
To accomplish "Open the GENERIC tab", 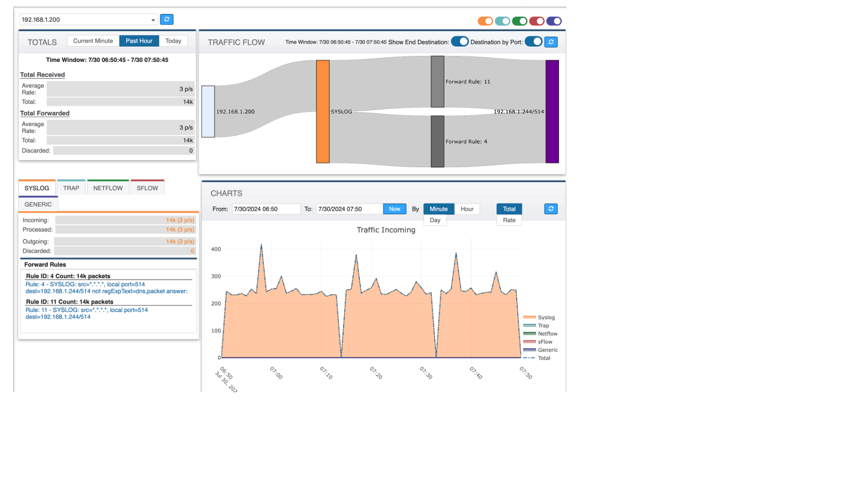I will [x=38, y=204].
